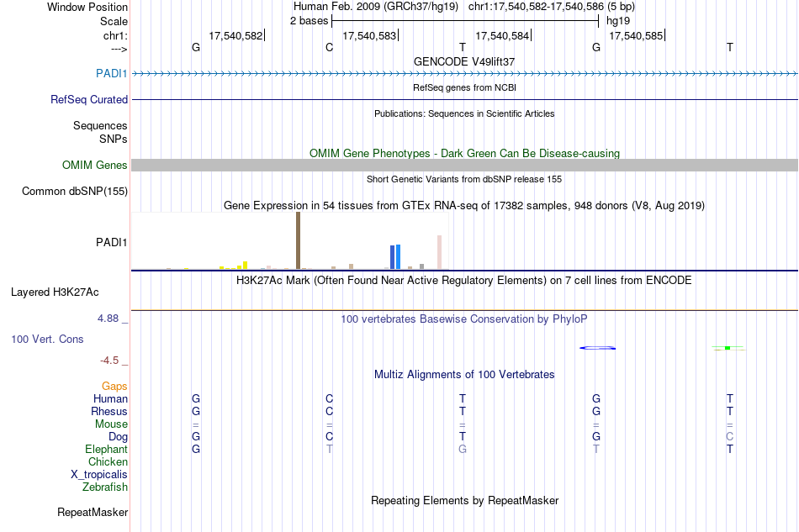The width and height of the screenshot is (799, 532).
Task: Click the 100 Vert. Cons track label
Action: coord(47,339)
